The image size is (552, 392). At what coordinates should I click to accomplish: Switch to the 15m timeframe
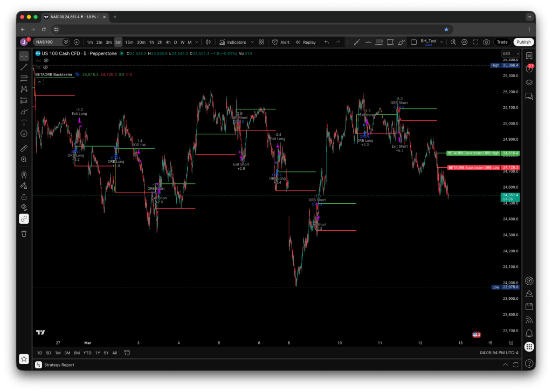[129, 42]
